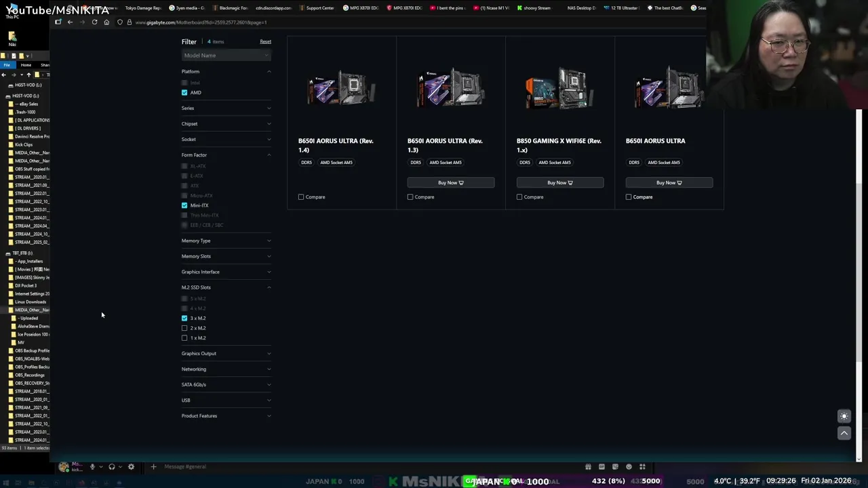
Task: Uncheck the AMD platform checkbox
Action: pos(184,92)
